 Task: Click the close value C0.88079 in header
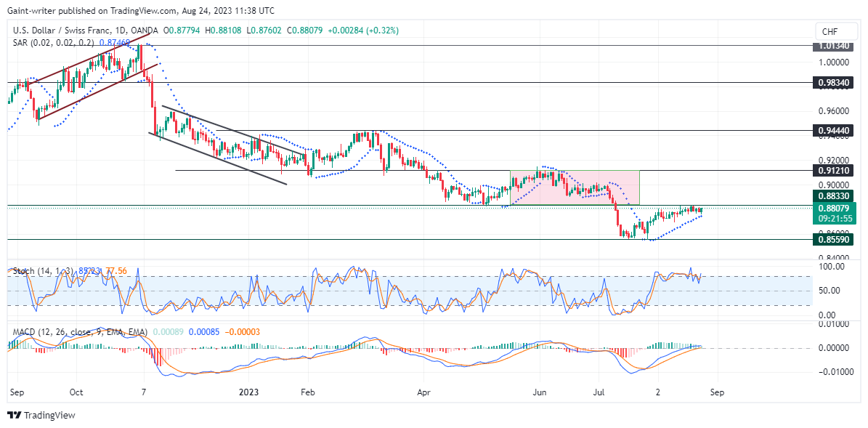pyautogui.click(x=304, y=31)
